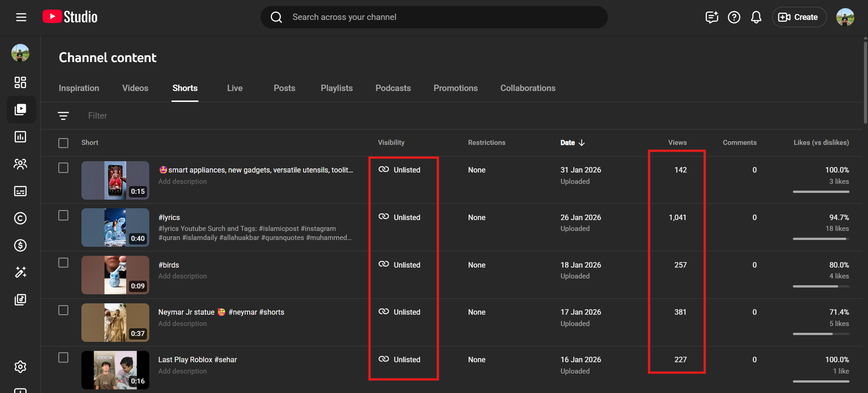Open the filter list icon
Viewport: 868px width, 393px height.
coord(63,116)
